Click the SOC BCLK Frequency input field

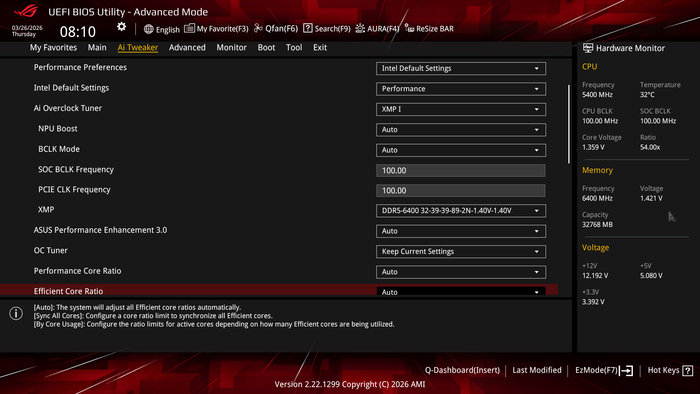click(461, 170)
